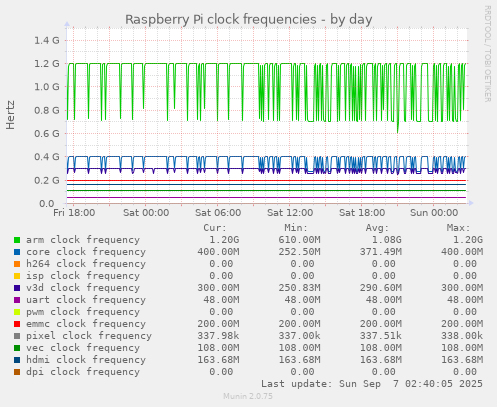Click the Min: column header

296,228
